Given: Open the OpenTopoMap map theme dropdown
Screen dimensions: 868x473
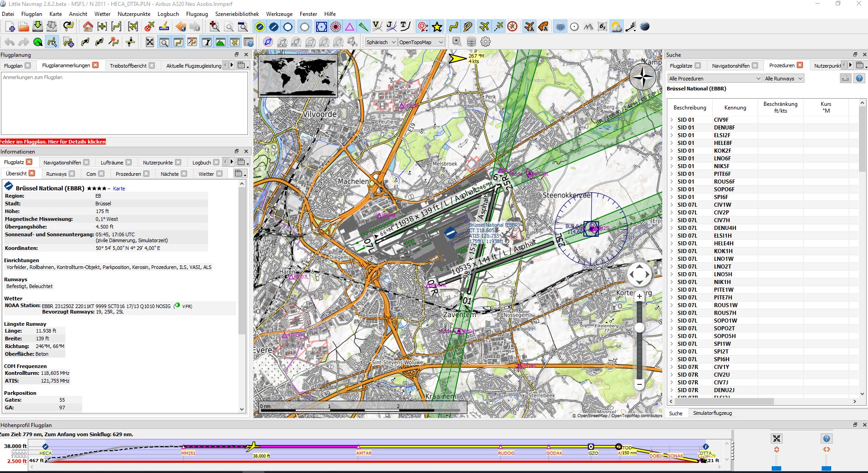Looking at the screenshot, I should tap(421, 42).
